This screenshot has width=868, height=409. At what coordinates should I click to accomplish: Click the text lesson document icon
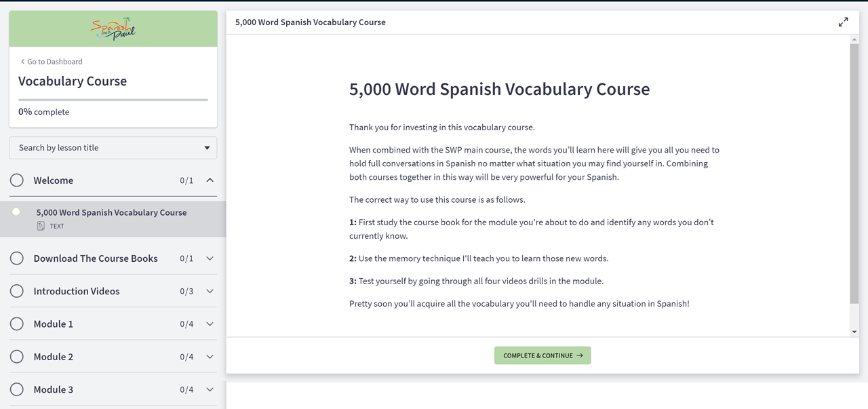pyautogui.click(x=41, y=226)
